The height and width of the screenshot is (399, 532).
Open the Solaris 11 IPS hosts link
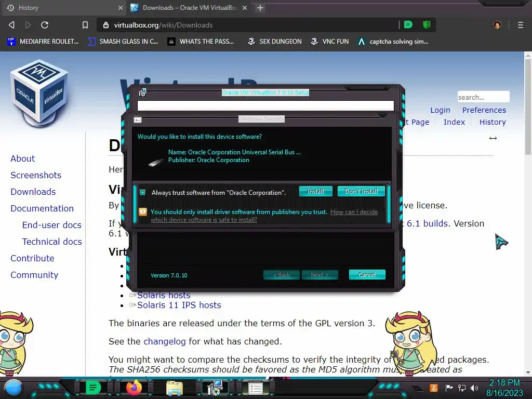[179, 305]
